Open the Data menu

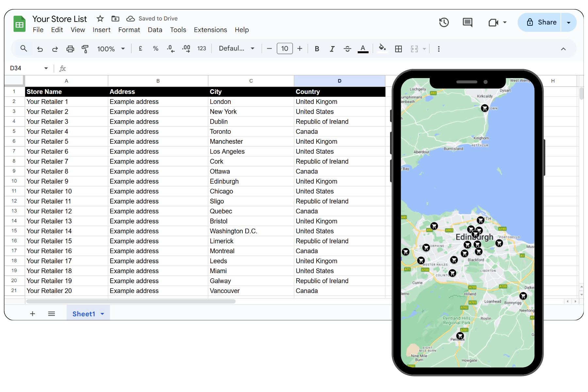155,30
